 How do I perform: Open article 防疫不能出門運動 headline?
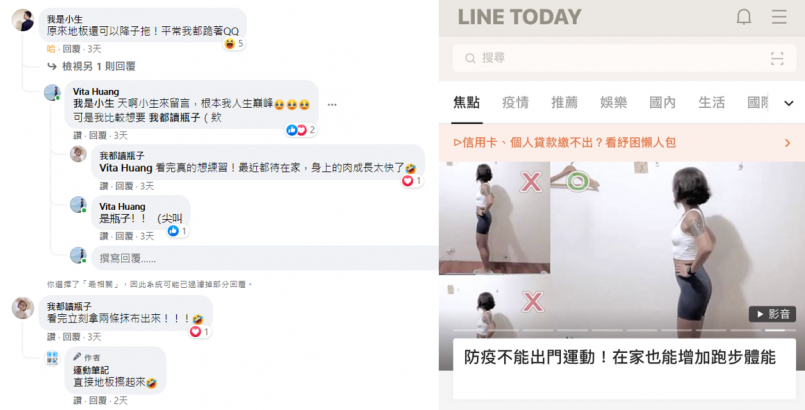(620, 357)
